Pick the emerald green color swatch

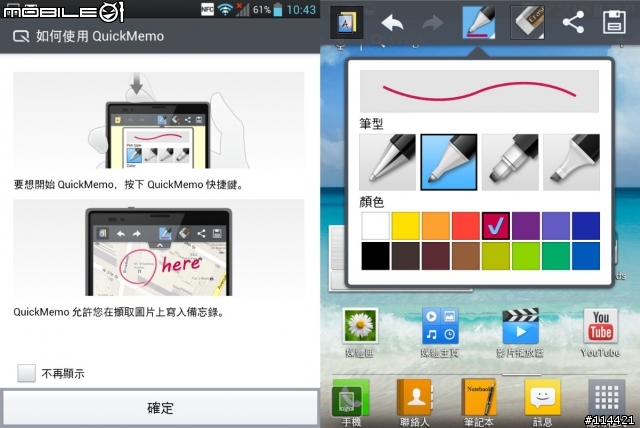pos(556,256)
